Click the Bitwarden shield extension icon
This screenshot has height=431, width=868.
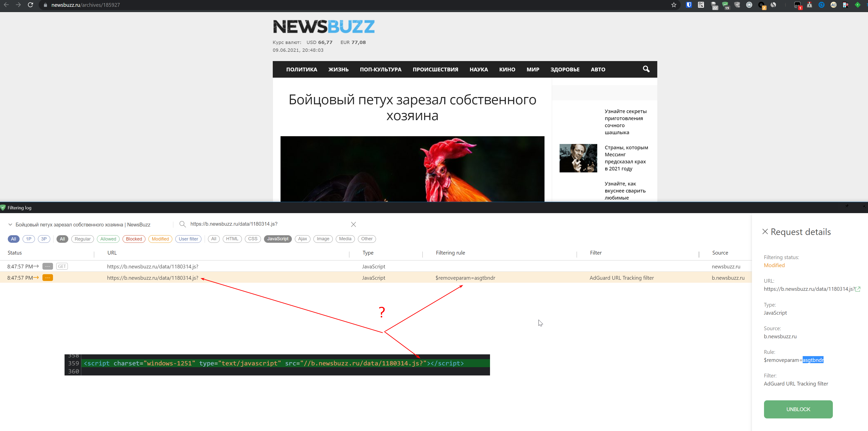tap(689, 5)
